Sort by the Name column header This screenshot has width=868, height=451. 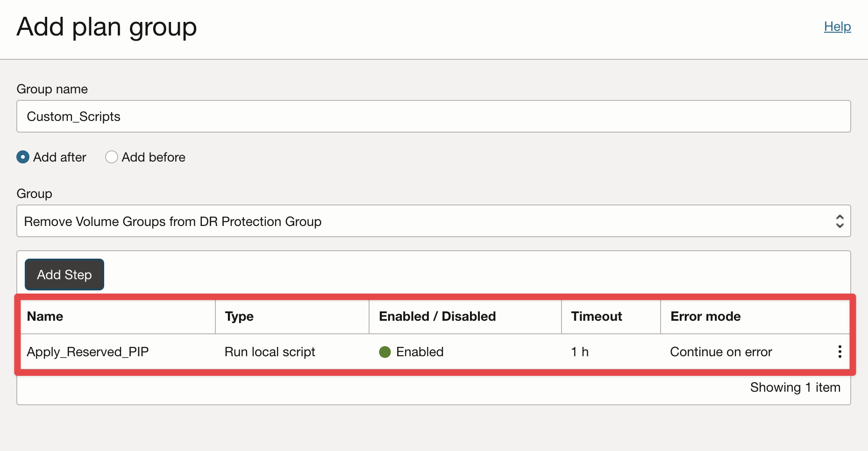tap(45, 317)
